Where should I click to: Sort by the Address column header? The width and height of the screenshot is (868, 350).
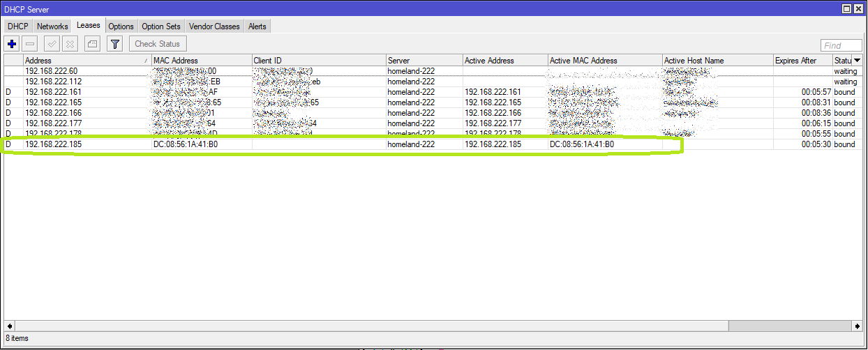[87, 61]
